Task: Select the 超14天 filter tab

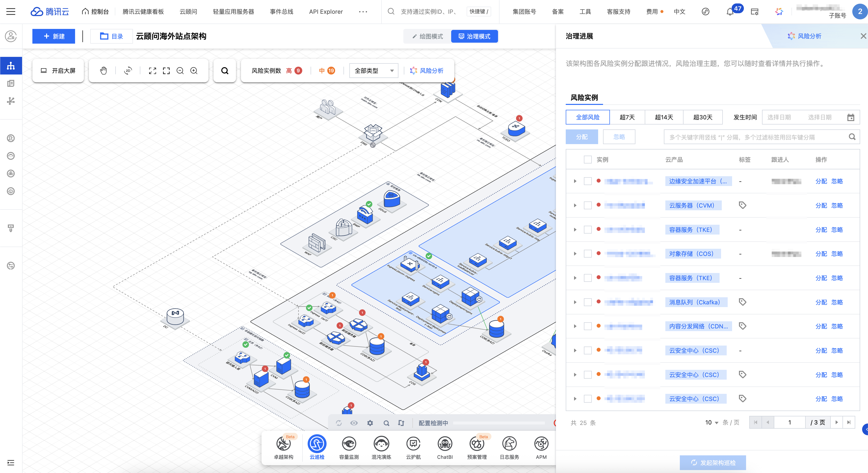Action: click(664, 117)
